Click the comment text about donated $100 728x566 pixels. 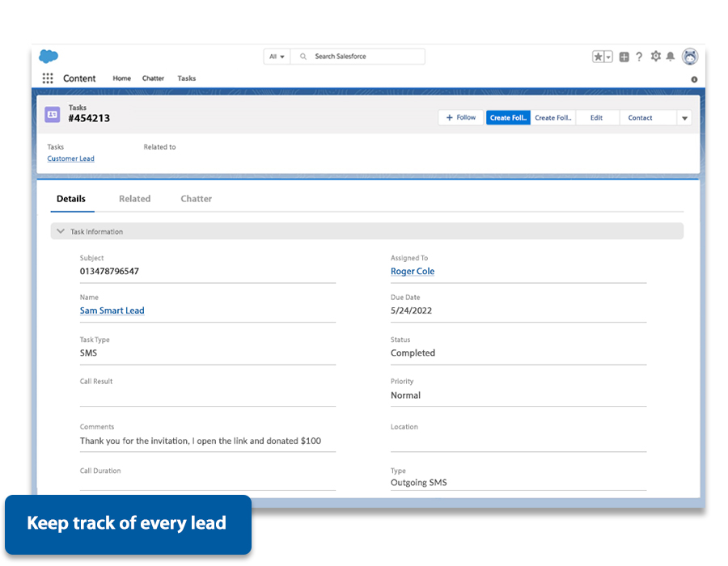coord(200,441)
